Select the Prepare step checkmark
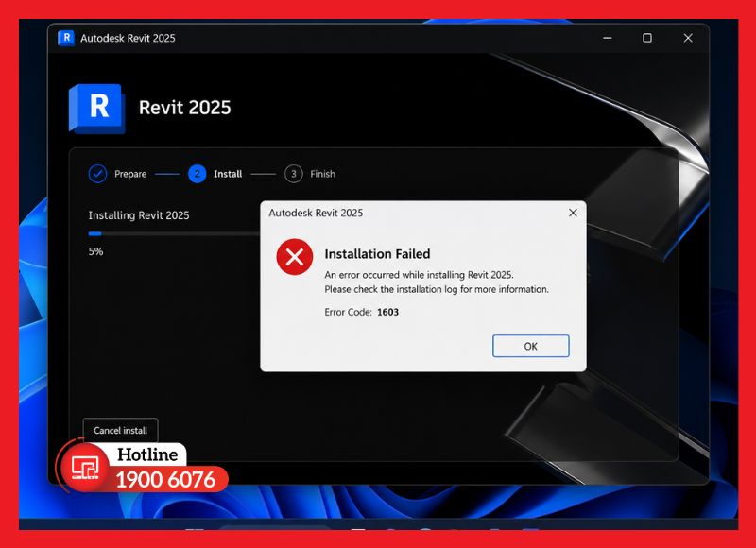Viewport: 756px width, 548px height. coord(98,174)
